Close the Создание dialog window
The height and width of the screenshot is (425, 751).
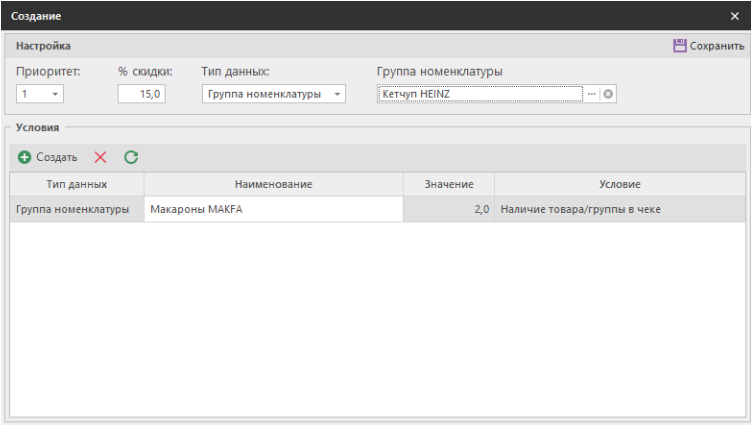[x=735, y=16]
